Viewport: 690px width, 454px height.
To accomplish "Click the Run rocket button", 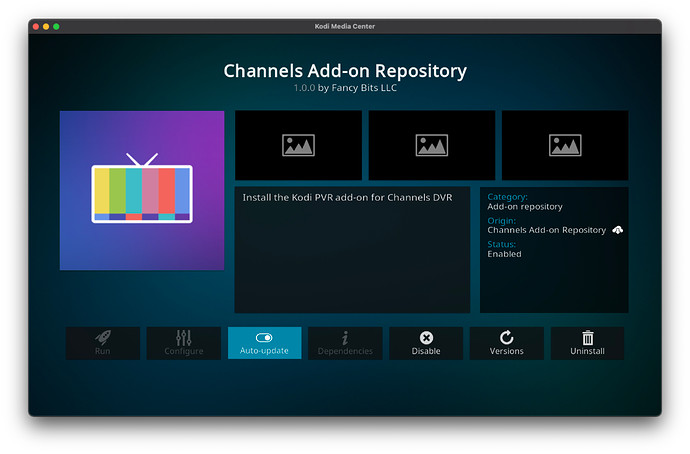I will tap(103, 343).
